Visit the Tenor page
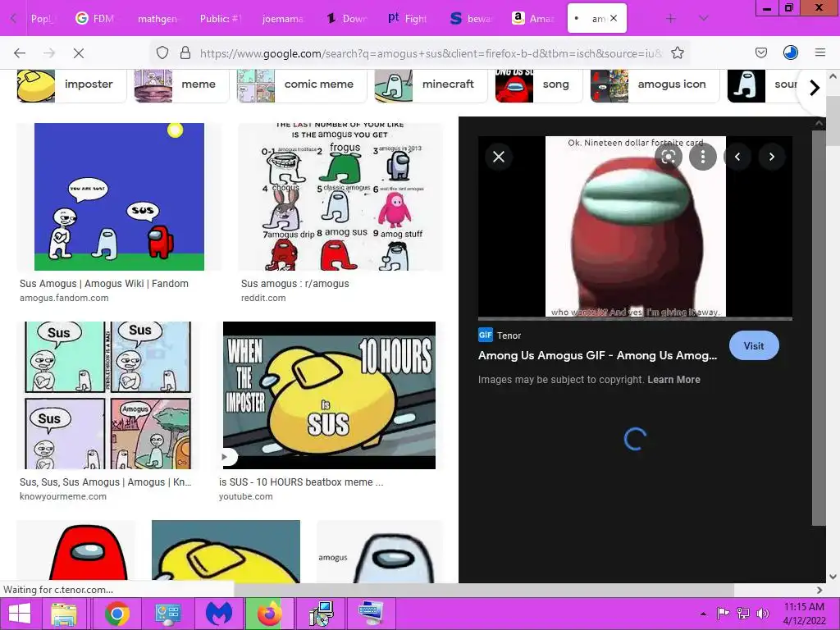Screen dimensions: 840x630 point(754,345)
